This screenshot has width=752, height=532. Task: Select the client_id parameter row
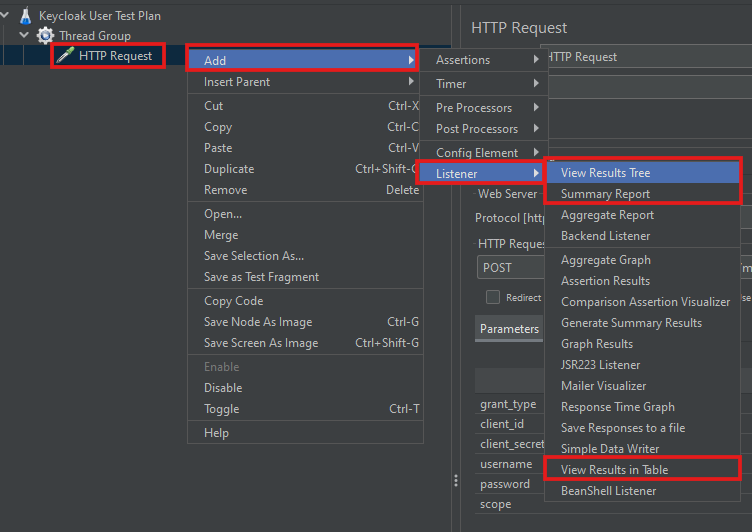[x=509, y=424]
